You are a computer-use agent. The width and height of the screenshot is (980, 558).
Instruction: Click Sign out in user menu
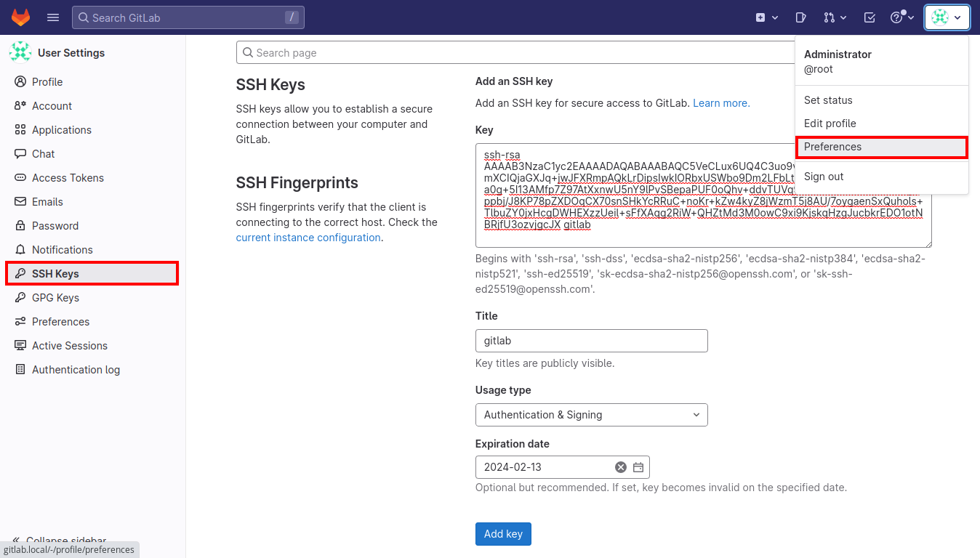click(882, 177)
